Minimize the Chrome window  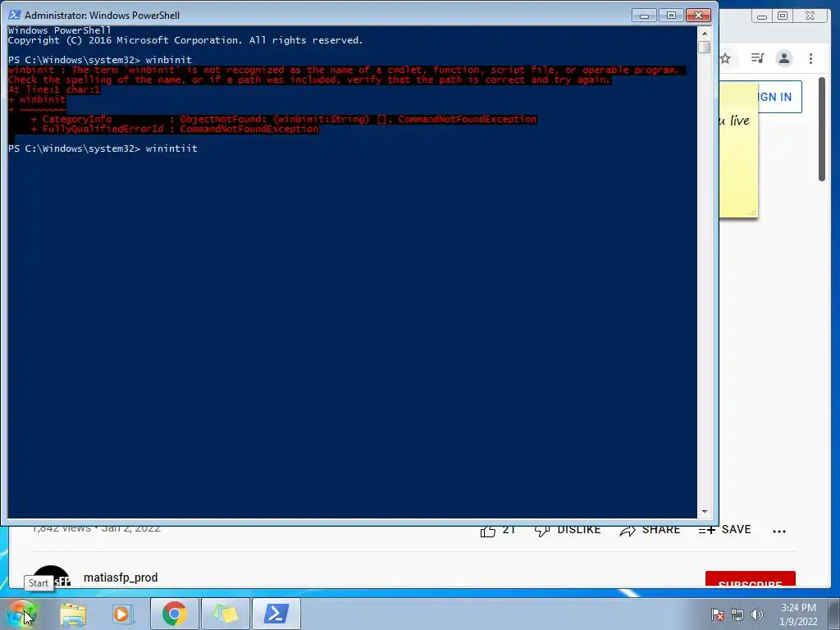762,16
